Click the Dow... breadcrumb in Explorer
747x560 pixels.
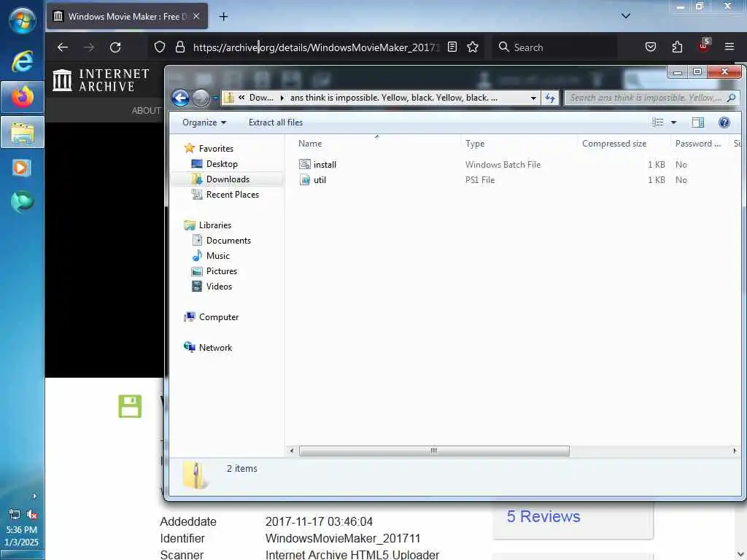261,98
